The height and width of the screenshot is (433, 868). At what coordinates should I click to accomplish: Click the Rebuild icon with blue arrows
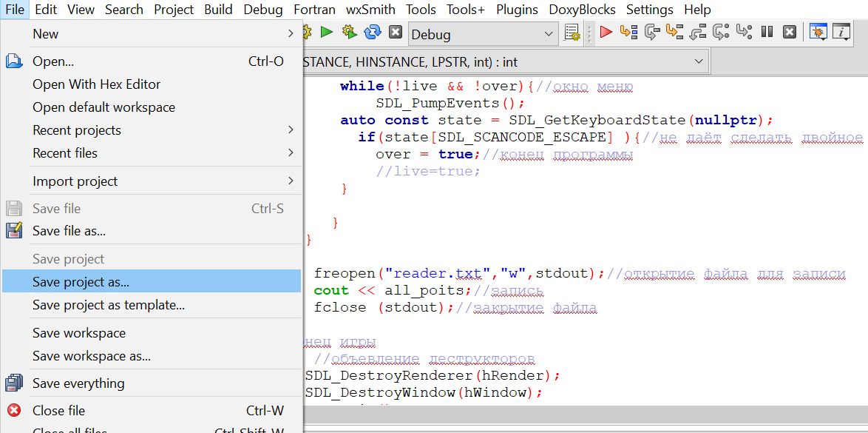[x=373, y=33]
